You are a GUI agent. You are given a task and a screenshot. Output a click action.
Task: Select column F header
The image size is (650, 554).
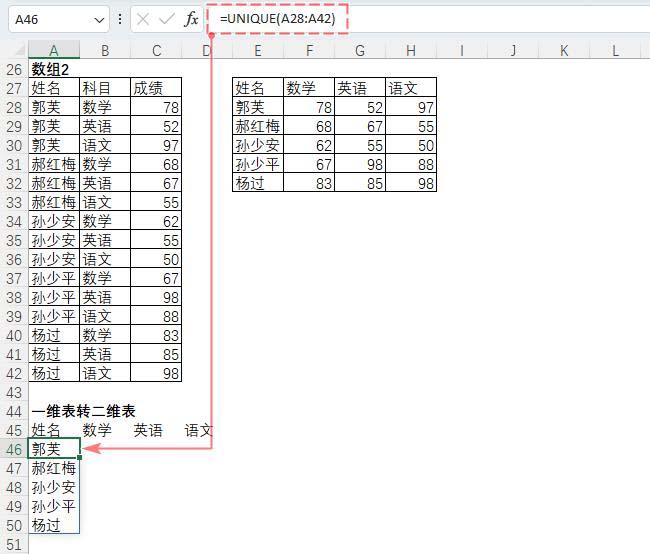[x=309, y=51]
